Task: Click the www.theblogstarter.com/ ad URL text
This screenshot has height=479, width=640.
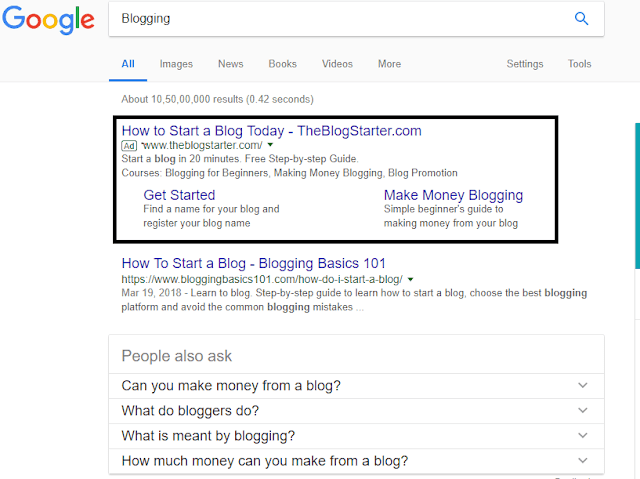Action: click(x=202, y=145)
